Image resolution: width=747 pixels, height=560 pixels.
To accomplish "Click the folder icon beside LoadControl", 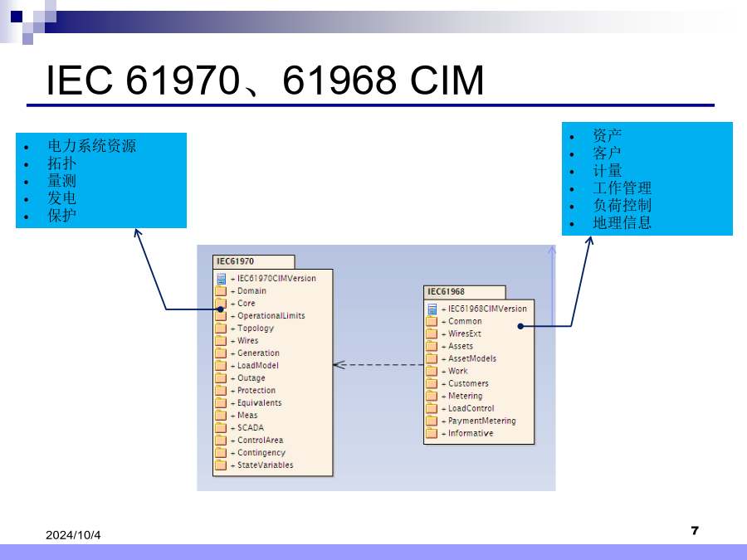I will [432, 408].
